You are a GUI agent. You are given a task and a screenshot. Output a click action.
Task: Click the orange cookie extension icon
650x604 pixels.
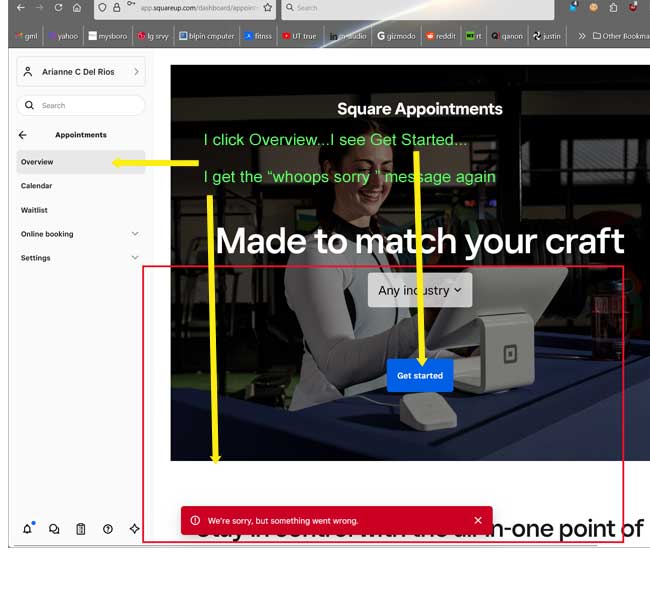click(x=594, y=7)
